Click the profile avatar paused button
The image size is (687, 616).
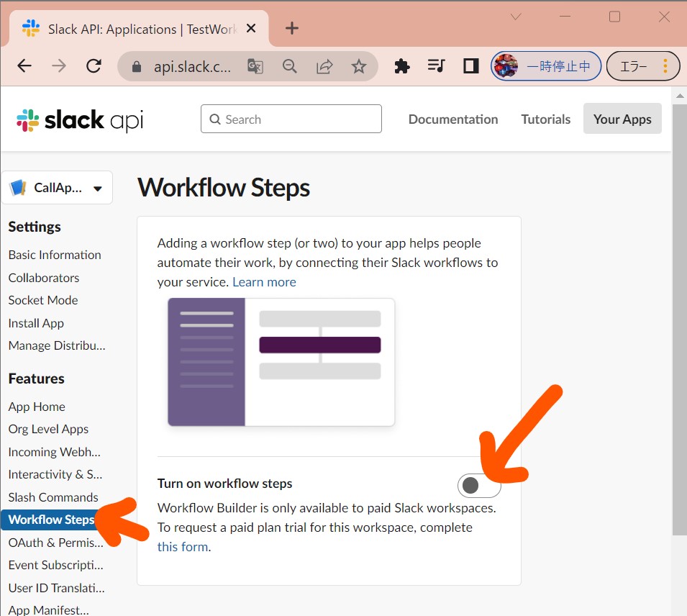[x=546, y=66]
